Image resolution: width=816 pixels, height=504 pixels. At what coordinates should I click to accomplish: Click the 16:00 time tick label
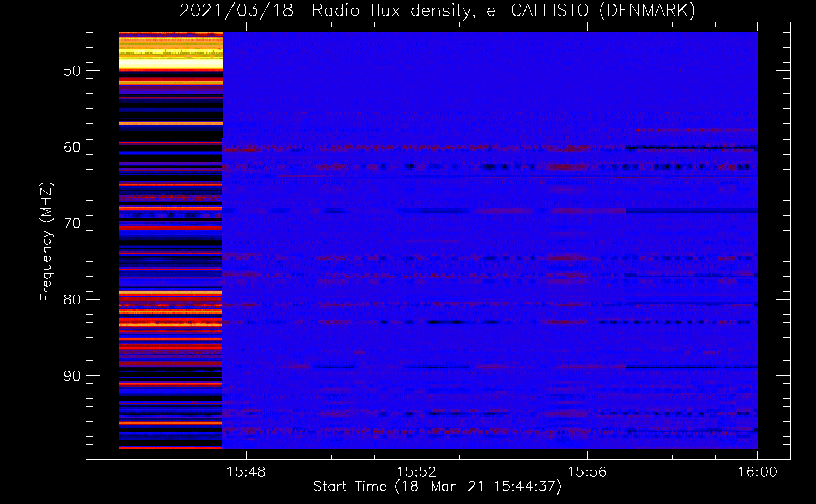tap(757, 472)
